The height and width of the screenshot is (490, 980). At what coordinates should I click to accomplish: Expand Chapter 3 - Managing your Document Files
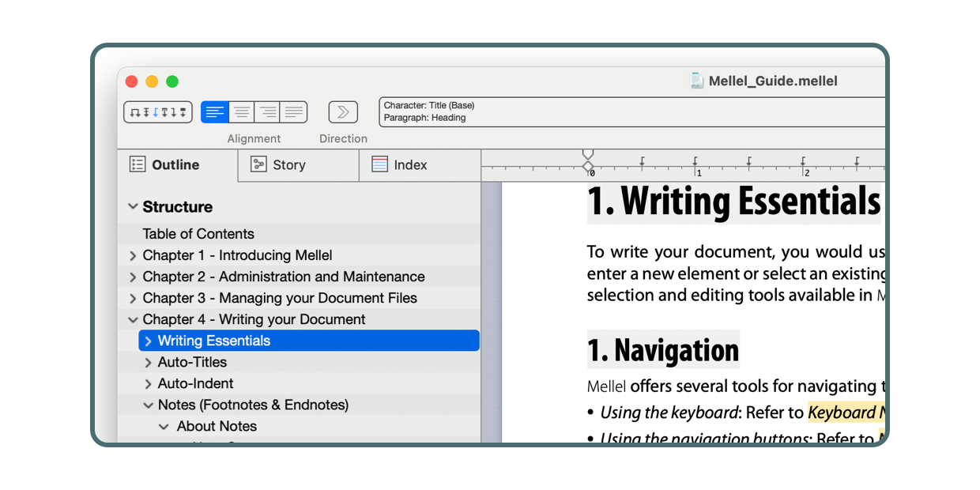[133, 298]
